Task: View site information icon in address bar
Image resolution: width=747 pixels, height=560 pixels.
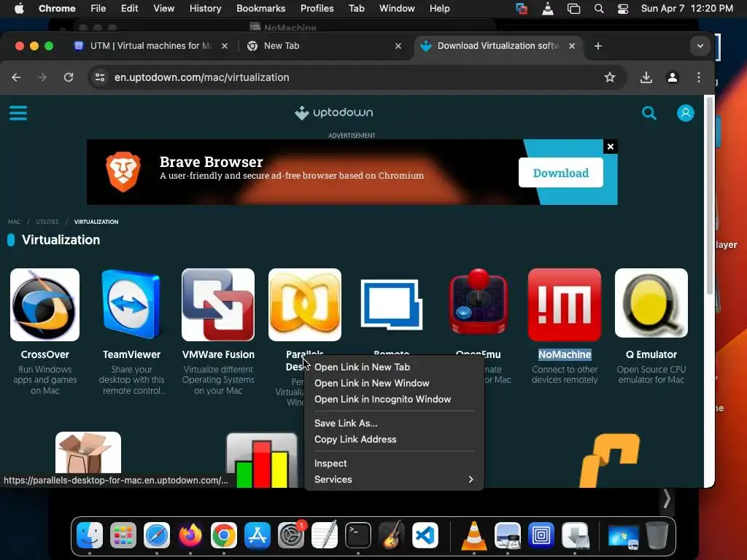Action: coord(99,77)
